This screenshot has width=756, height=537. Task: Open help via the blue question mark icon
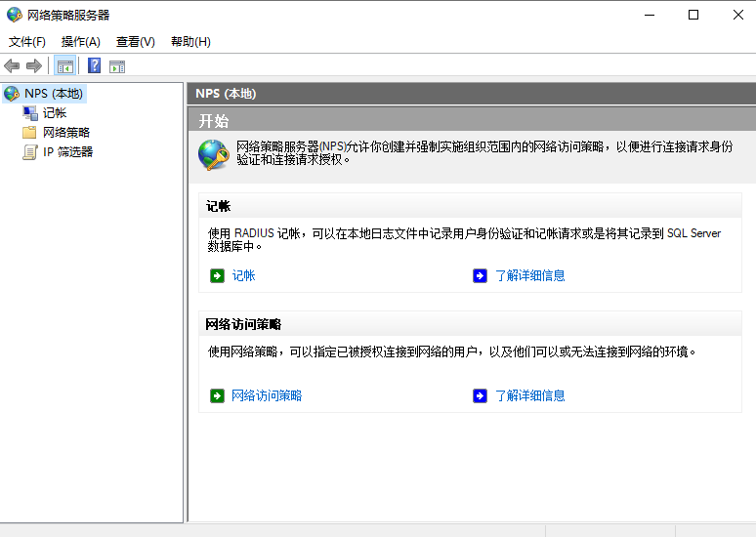(x=95, y=66)
